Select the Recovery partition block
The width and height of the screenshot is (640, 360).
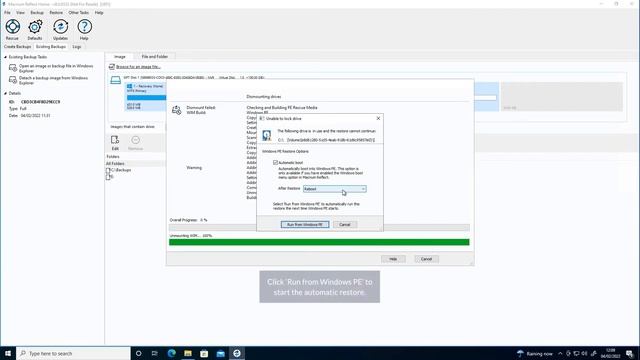pyautogui.click(x=146, y=97)
